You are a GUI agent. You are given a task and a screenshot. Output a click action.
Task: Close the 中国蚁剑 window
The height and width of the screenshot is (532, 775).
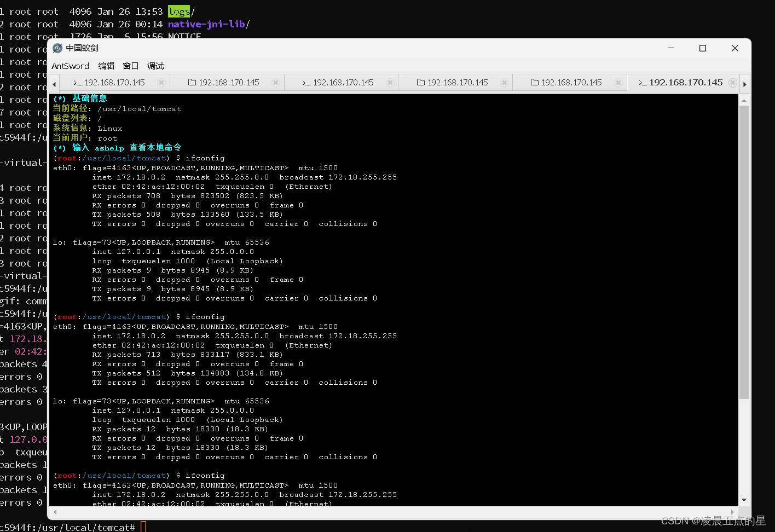(735, 48)
